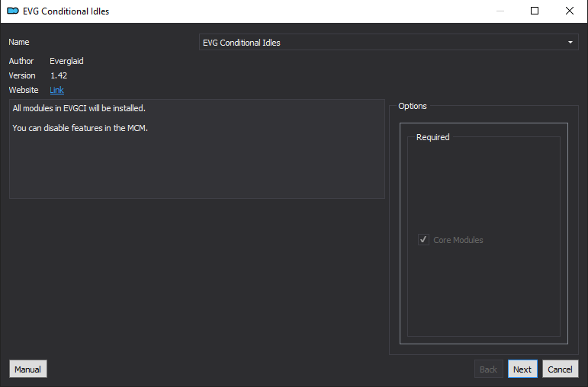Click the window title text
The image size is (588, 387).
pos(66,11)
